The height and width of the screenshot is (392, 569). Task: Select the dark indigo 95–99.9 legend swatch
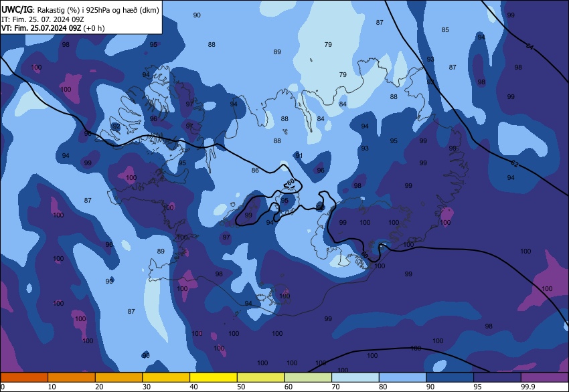pyautogui.click(x=497, y=377)
